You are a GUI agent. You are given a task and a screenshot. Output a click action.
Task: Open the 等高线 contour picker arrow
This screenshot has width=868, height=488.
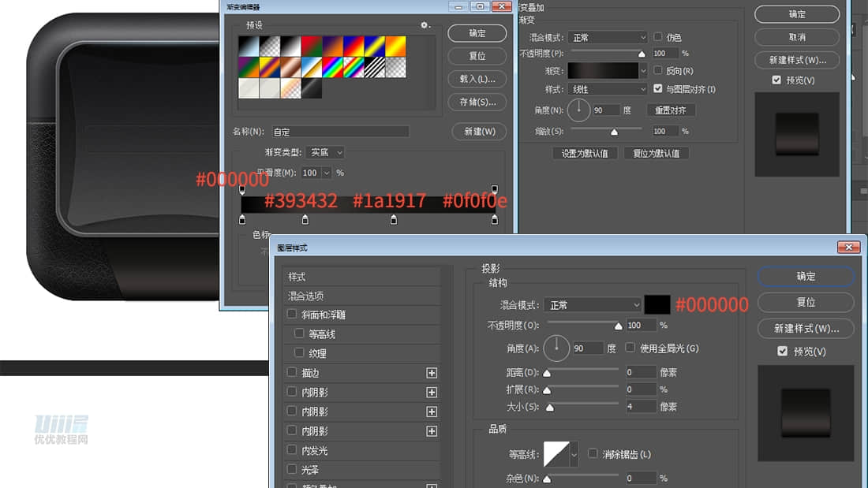(x=574, y=455)
